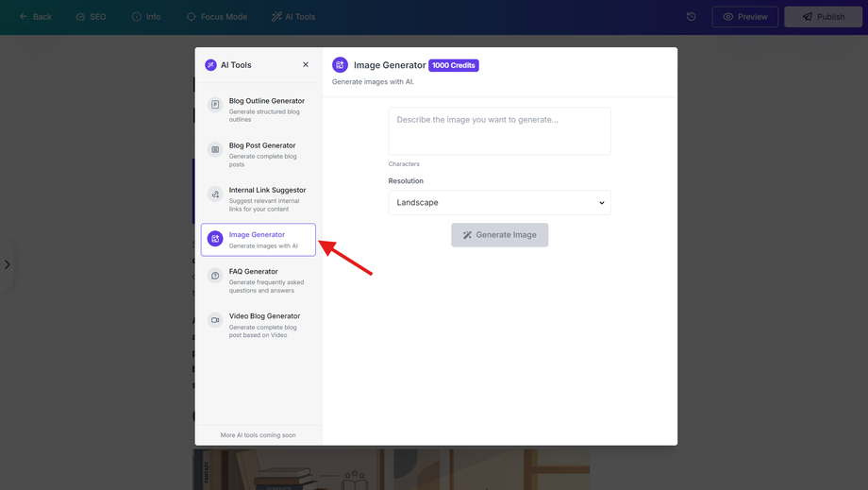
Task: Click the Back button in the top bar
Action: click(36, 17)
